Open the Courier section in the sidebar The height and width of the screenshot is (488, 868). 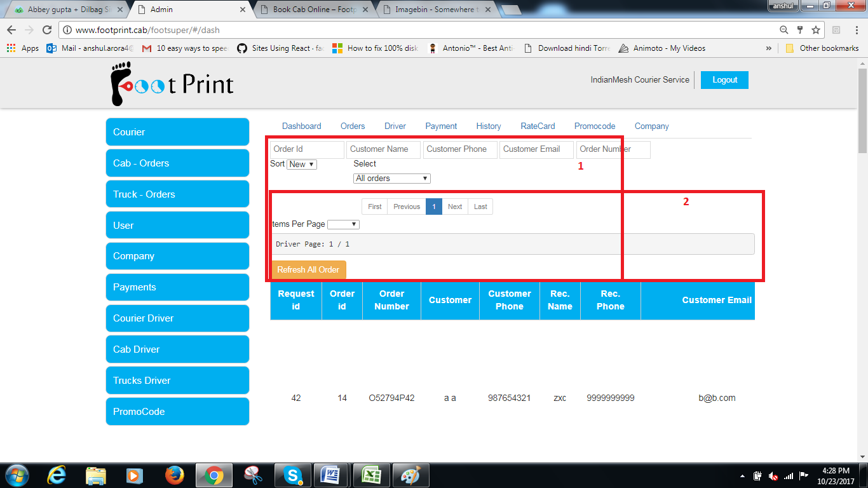(x=177, y=132)
